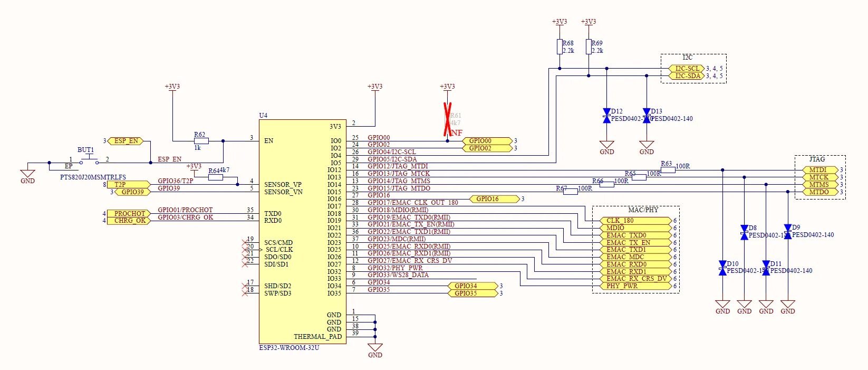The height and width of the screenshot is (370, 868).
Task: Select the D10 diode symbol
Action: click(x=722, y=268)
